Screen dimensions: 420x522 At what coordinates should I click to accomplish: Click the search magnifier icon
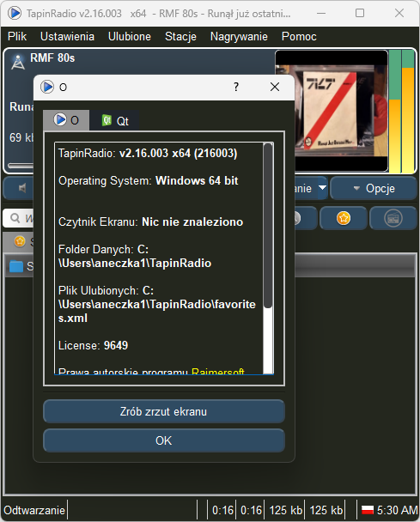pyautogui.click(x=15, y=218)
